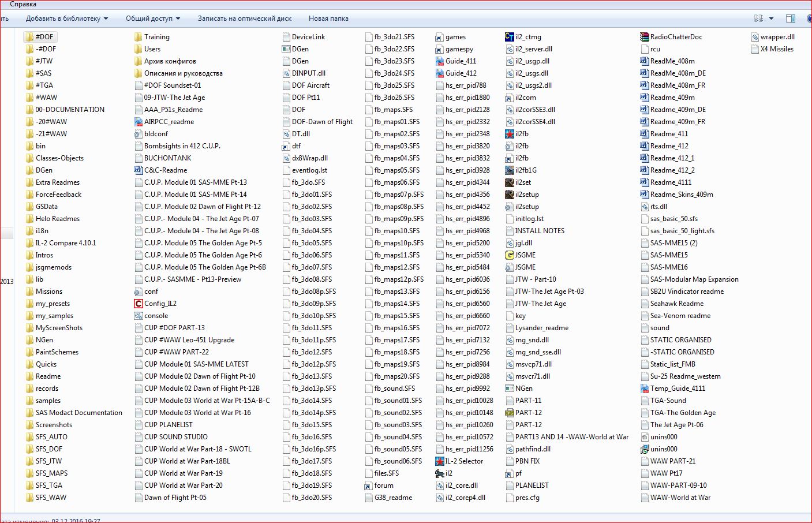
Task: Select the CUP PLANELIST file name
Action: (169, 425)
